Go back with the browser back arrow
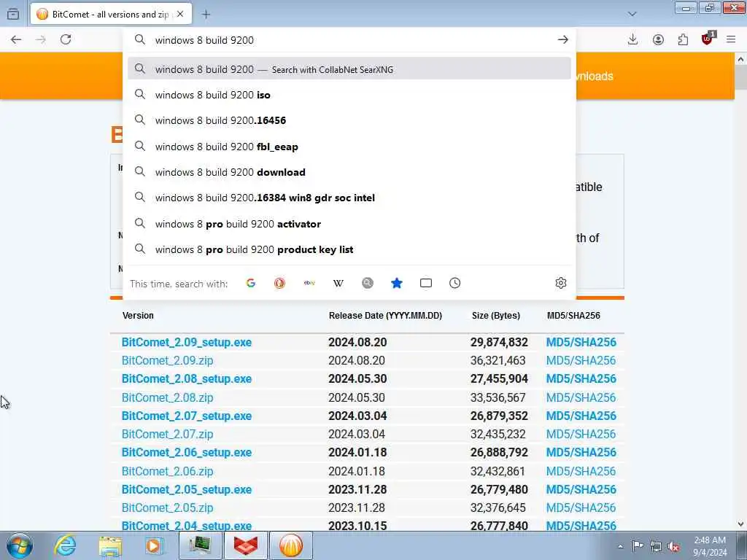 pyautogui.click(x=16, y=39)
